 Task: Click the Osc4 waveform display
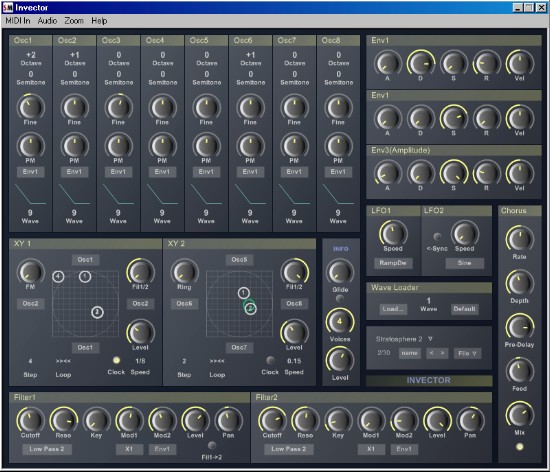point(162,194)
